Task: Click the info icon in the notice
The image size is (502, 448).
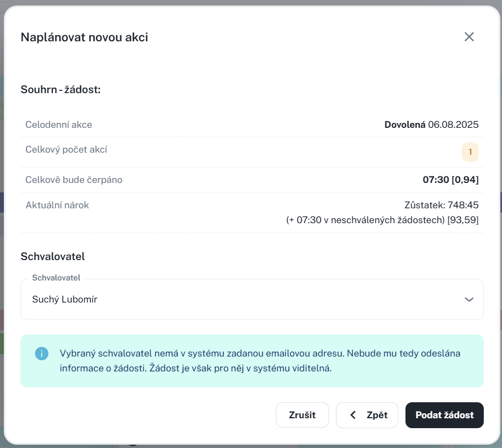Action: coord(41,353)
